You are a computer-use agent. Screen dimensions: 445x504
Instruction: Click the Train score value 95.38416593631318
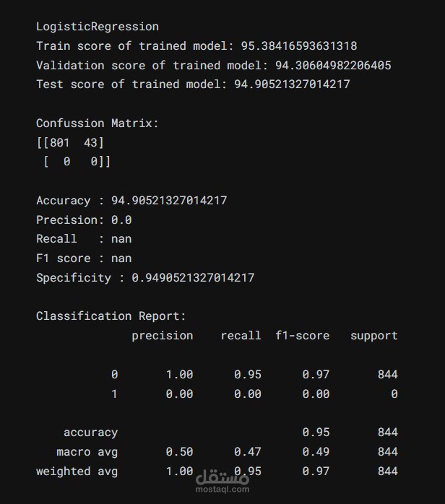[x=299, y=46]
